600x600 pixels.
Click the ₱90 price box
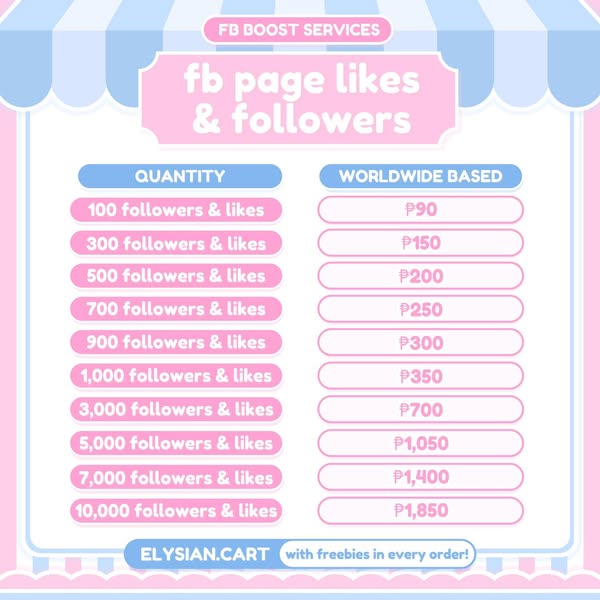pos(420,210)
